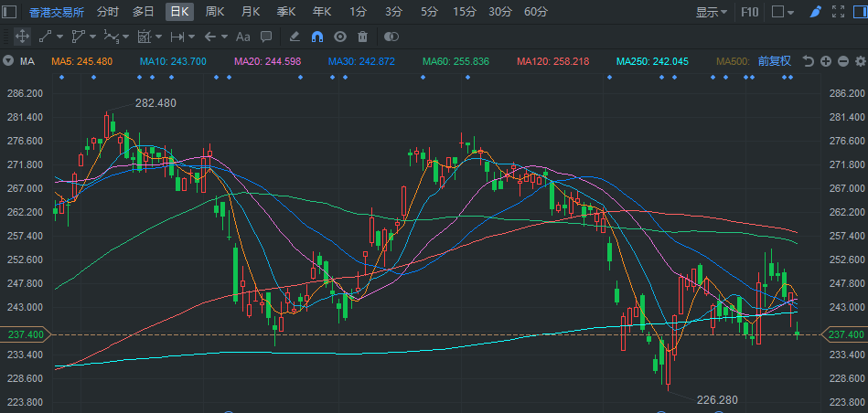Zoom in chart with plus icon
This screenshot has height=413, width=868.
pos(826,61)
